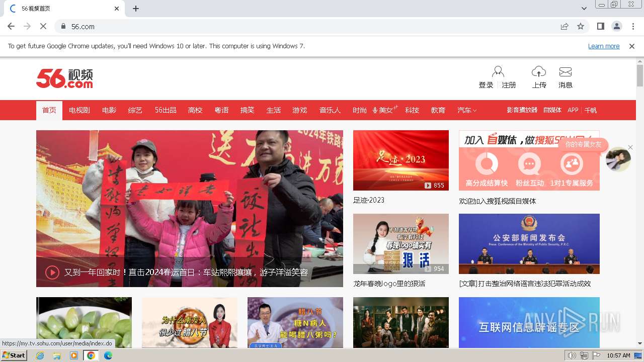This screenshot has width=644, height=362.
Task: Go to 科技 channel
Action: pyautogui.click(x=412, y=110)
